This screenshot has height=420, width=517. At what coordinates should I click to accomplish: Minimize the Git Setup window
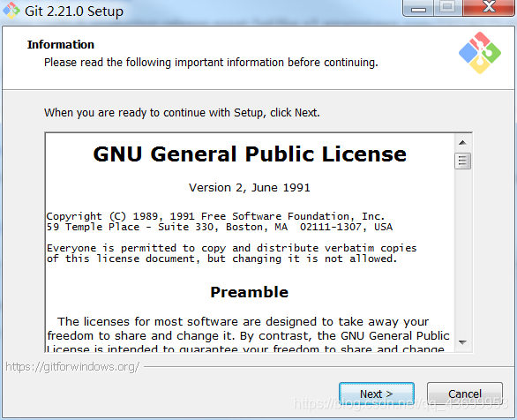pyautogui.click(x=418, y=8)
